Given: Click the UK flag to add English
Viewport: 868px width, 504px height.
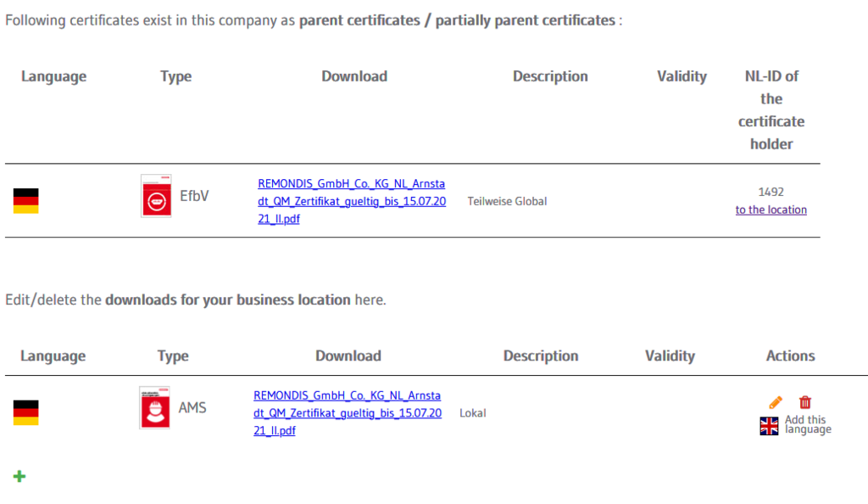Looking at the screenshot, I should point(769,426).
